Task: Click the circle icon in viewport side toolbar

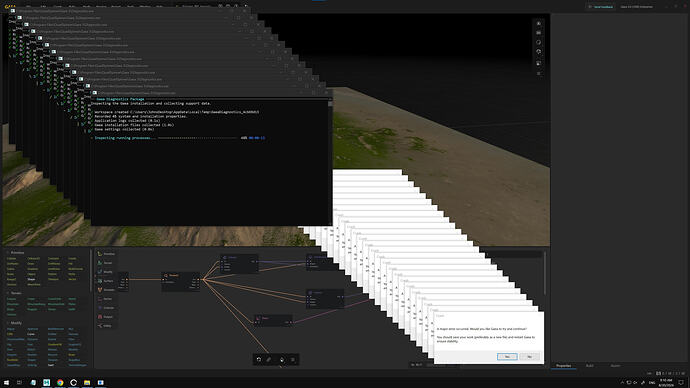Action: (x=539, y=42)
